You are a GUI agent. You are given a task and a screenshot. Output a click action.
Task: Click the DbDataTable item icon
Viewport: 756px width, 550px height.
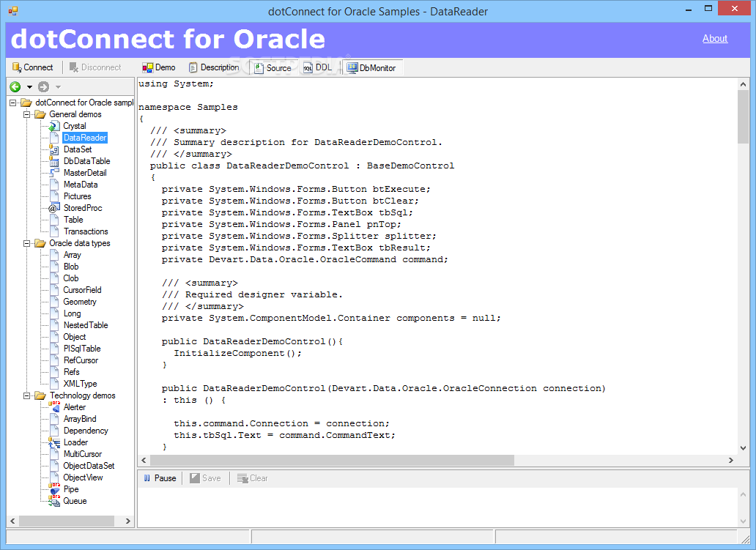pos(54,161)
